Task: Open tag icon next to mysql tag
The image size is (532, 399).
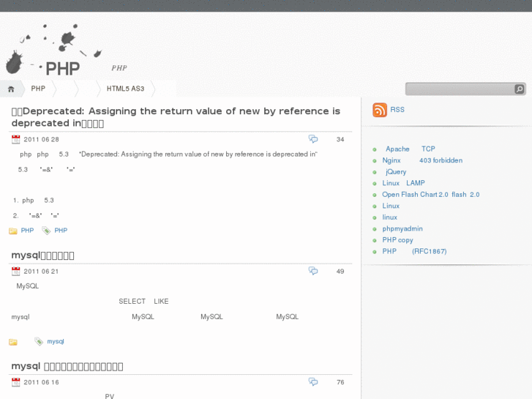Action: click(39, 342)
